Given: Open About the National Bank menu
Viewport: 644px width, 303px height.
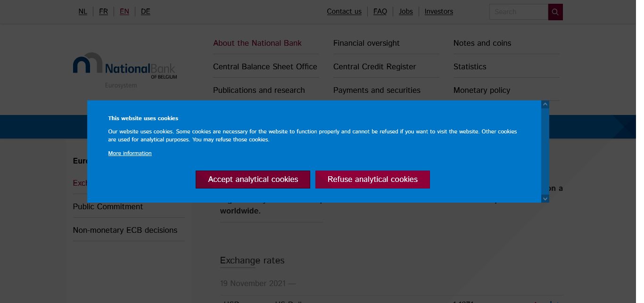Looking at the screenshot, I should [257, 43].
